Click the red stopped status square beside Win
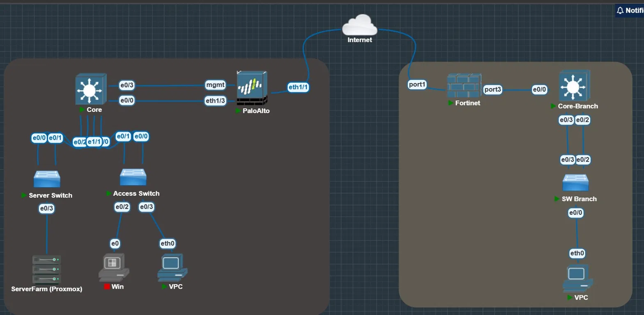644x315 pixels. tap(107, 287)
